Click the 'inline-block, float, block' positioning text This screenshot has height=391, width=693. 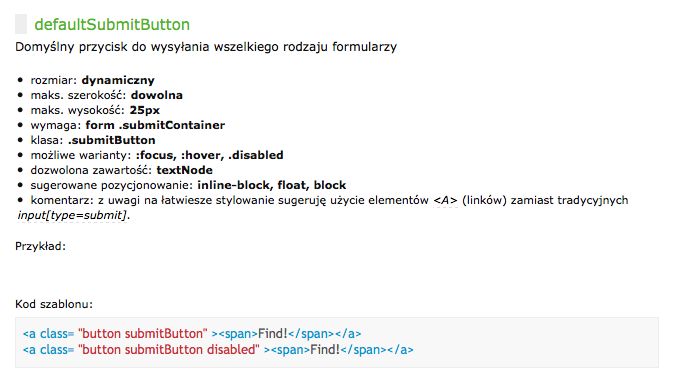(271, 185)
